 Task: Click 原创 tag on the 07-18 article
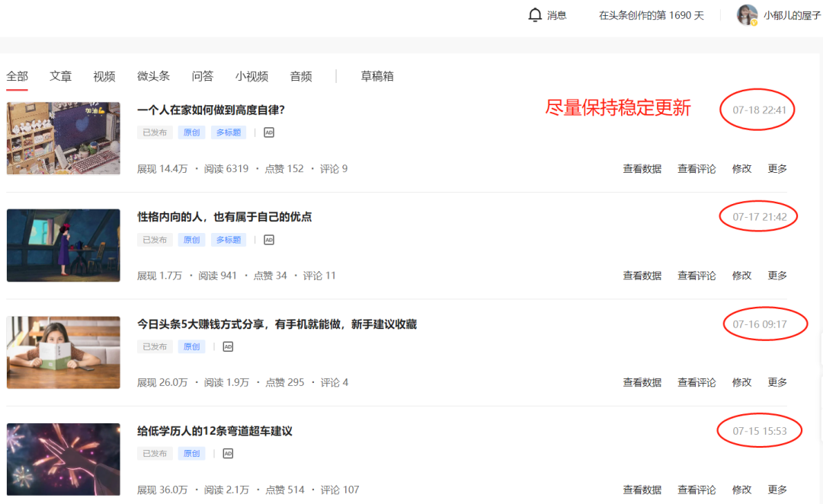pyautogui.click(x=191, y=132)
